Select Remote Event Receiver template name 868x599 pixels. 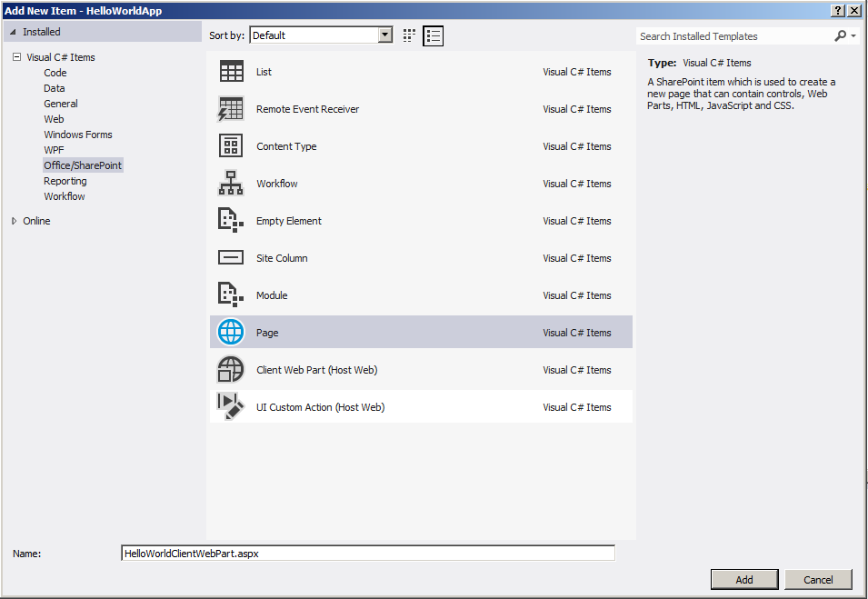pos(308,109)
